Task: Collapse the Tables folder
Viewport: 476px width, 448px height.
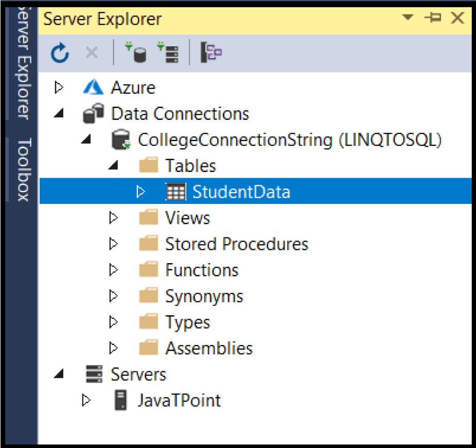Action: 114,166
